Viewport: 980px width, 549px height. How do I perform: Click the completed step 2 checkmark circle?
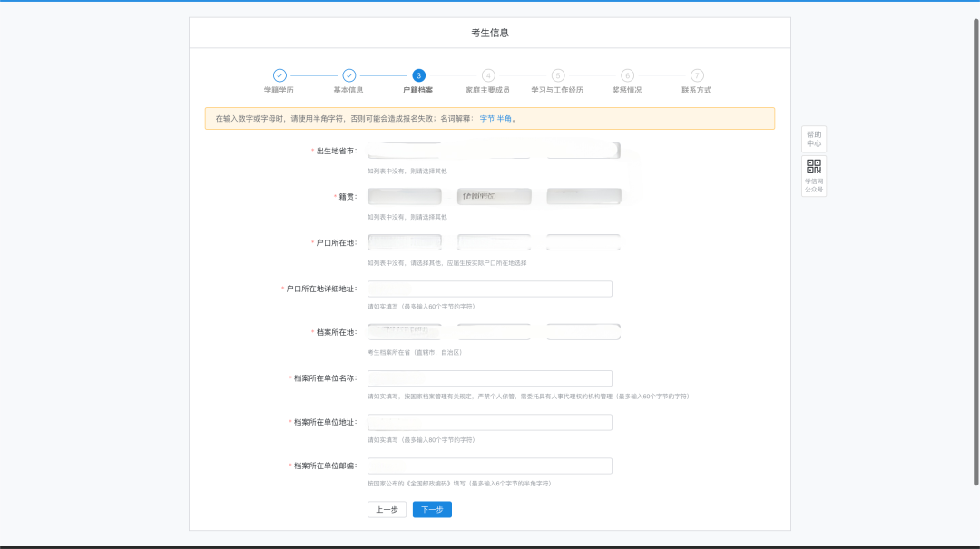(348, 75)
